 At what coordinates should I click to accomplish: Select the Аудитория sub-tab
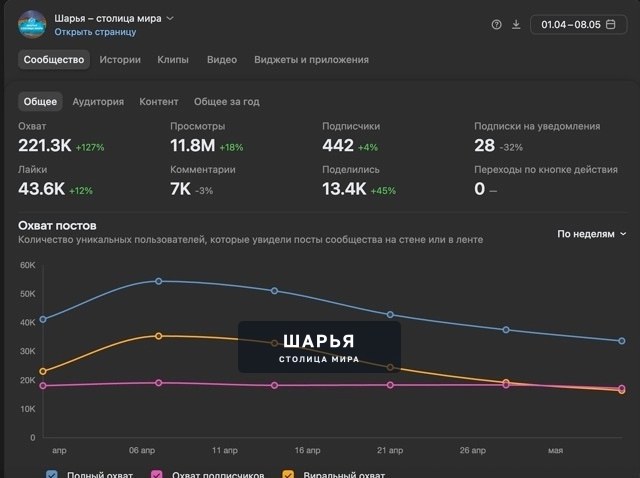coord(98,102)
